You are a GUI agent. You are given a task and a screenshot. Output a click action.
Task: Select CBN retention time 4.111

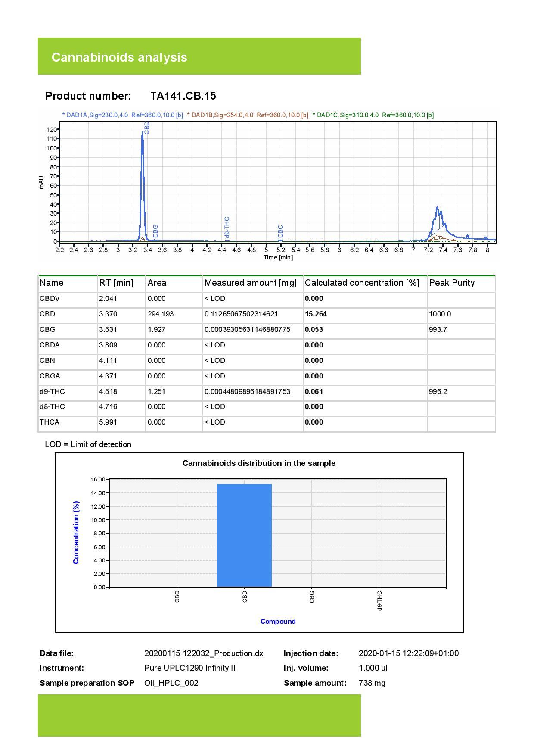point(108,360)
